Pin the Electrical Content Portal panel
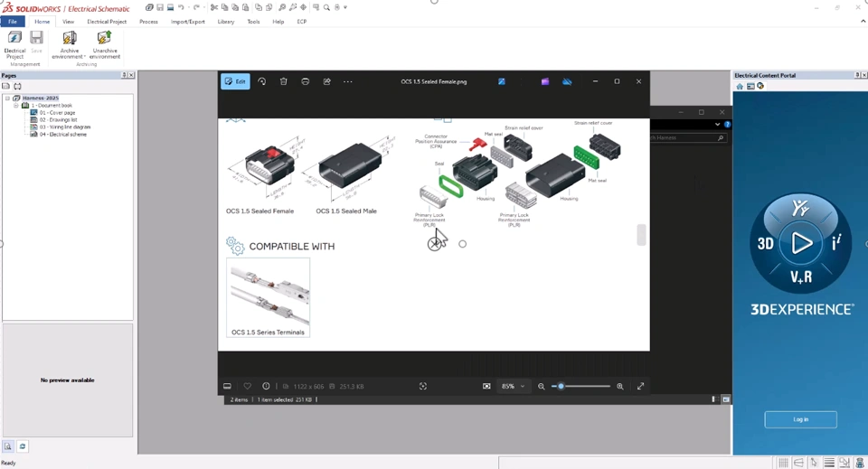 pyautogui.click(x=857, y=75)
